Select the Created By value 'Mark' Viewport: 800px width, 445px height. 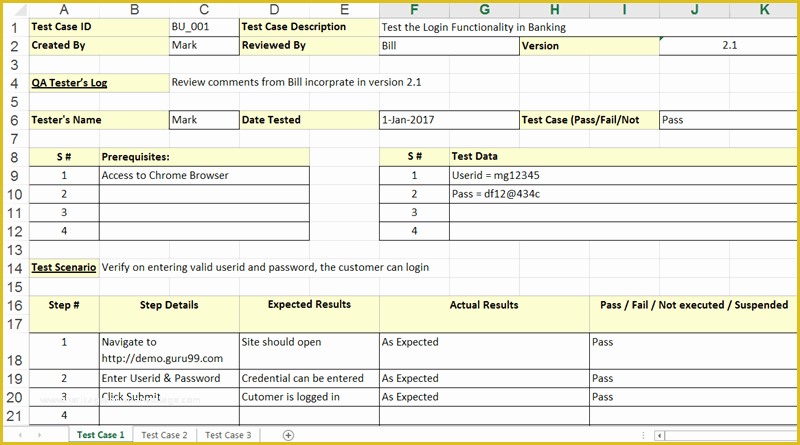pyautogui.click(x=204, y=45)
